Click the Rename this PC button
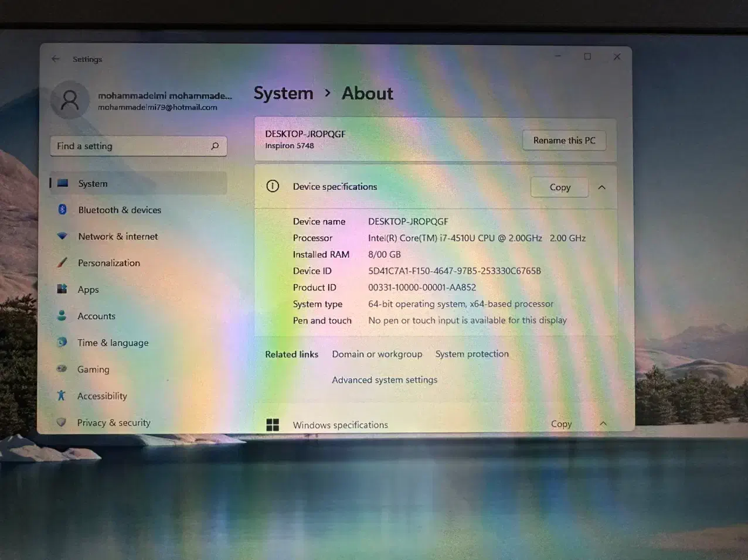This screenshot has width=748, height=560. click(x=564, y=140)
